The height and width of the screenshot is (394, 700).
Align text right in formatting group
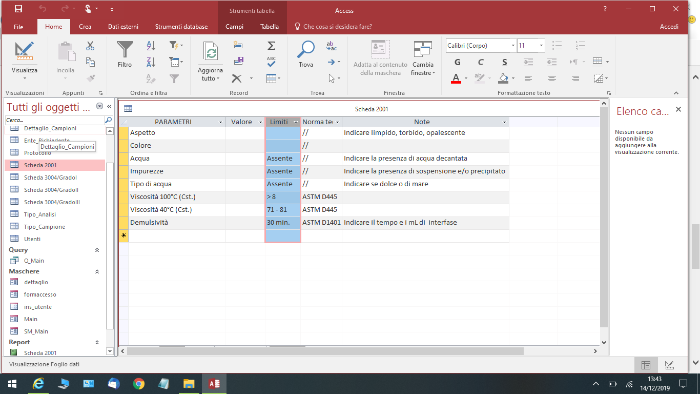(575, 79)
